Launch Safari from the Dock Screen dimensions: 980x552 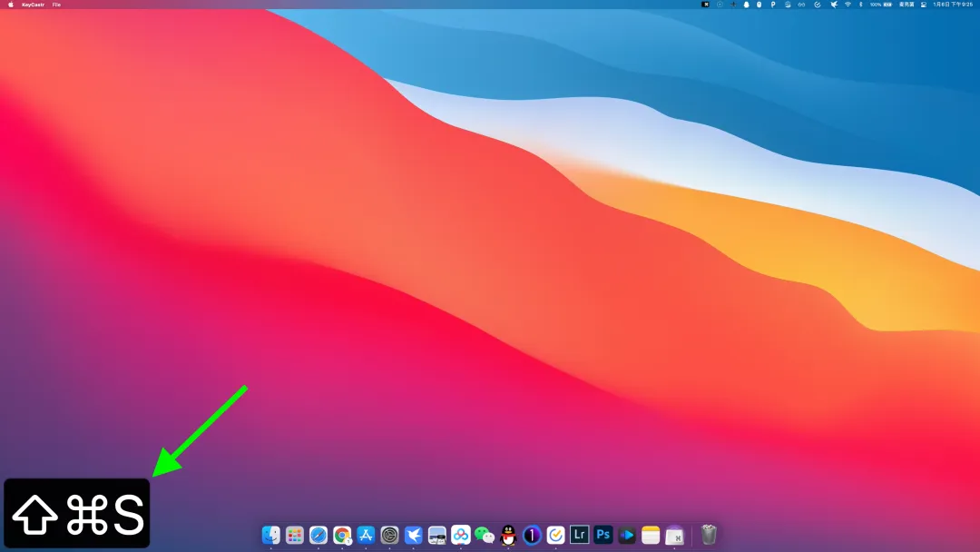pos(318,535)
